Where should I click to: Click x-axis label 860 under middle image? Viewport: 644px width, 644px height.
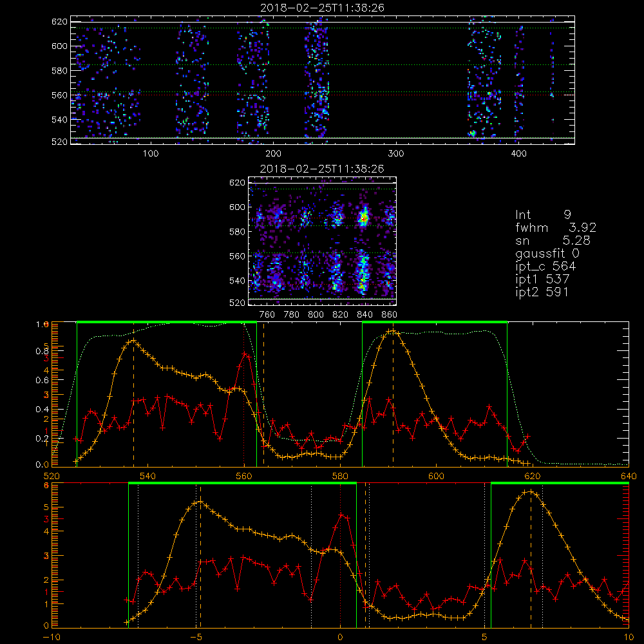tap(390, 315)
